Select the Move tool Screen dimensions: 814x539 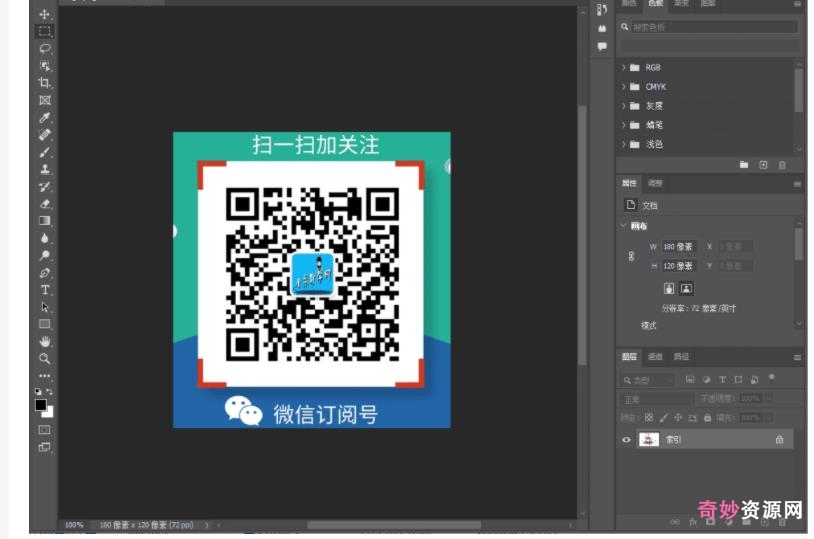[x=45, y=14]
